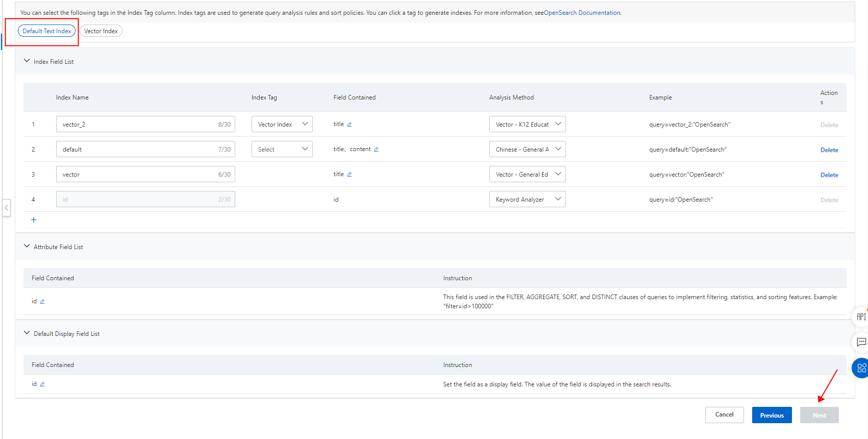
Task: Open the API floating side button
Action: click(861, 317)
